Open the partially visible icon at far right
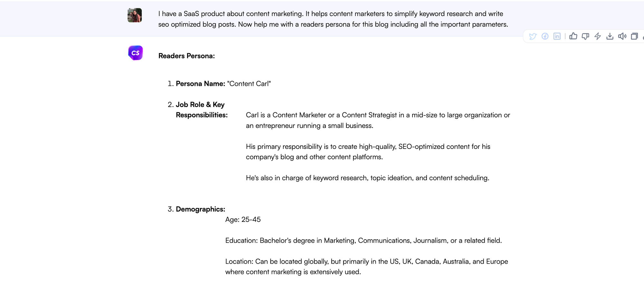 642,36
